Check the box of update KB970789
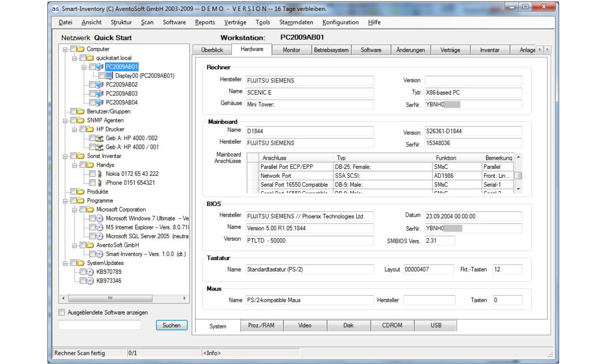The width and height of the screenshot is (607, 364). pos(83,272)
